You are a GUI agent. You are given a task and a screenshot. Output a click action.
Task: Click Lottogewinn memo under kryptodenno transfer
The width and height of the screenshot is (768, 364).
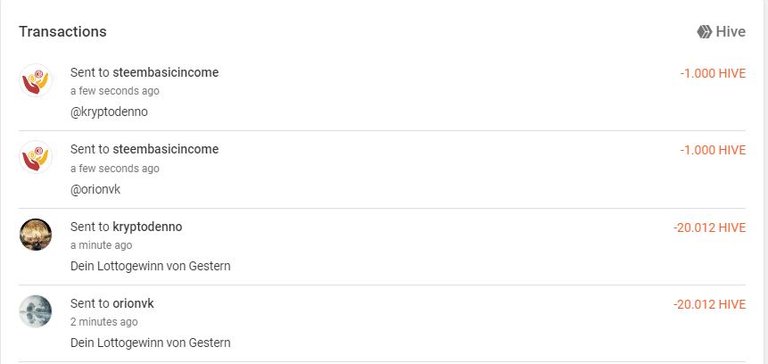click(x=150, y=266)
